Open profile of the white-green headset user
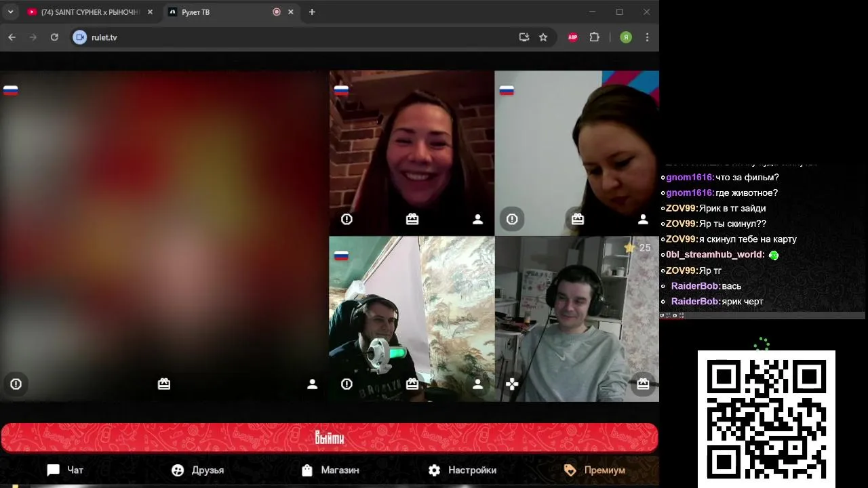This screenshot has height=488, width=868. click(x=477, y=384)
